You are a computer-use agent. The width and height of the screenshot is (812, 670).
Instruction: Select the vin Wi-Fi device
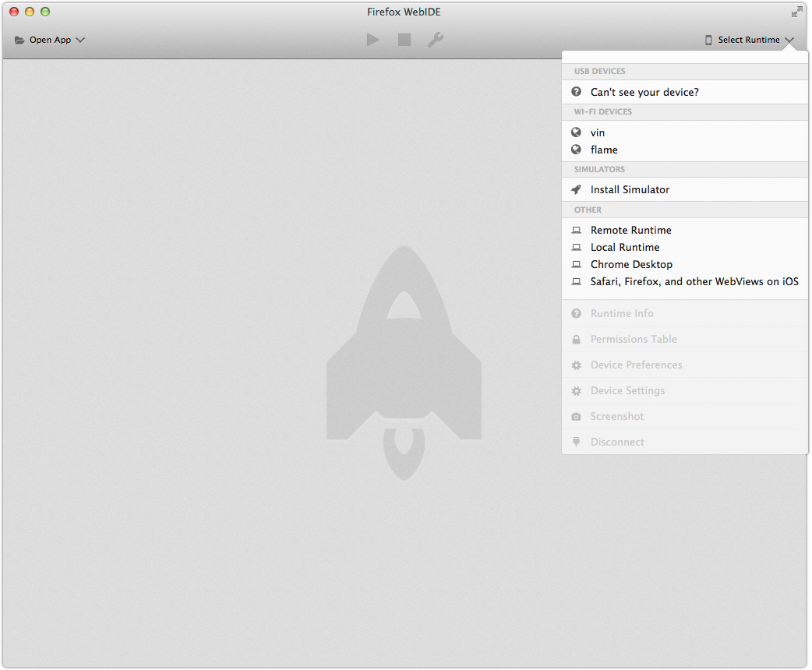[685, 132]
